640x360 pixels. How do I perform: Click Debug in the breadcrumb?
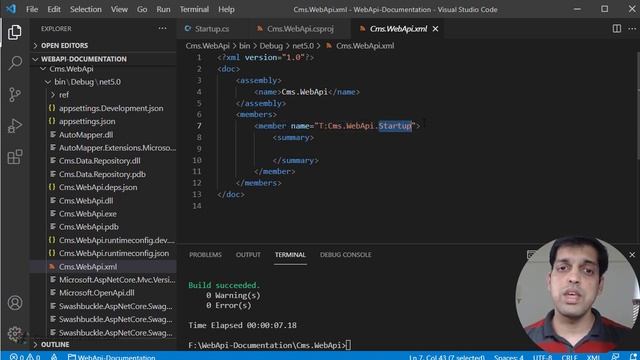[x=271, y=46]
